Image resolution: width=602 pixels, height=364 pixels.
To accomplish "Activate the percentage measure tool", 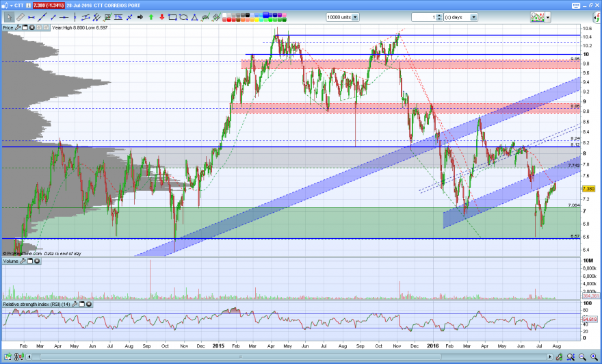I will (118, 17).
